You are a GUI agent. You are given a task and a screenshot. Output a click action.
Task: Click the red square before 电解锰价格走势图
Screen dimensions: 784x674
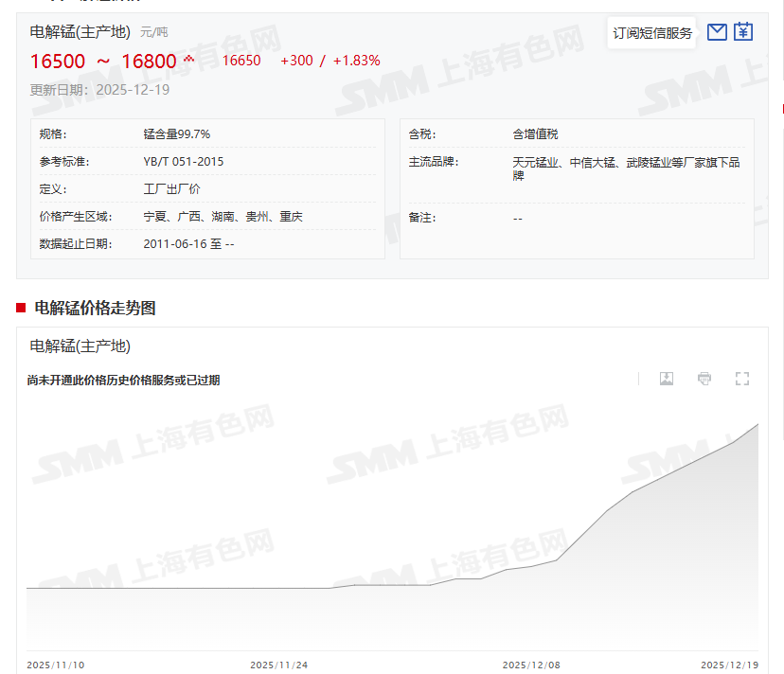click(21, 308)
